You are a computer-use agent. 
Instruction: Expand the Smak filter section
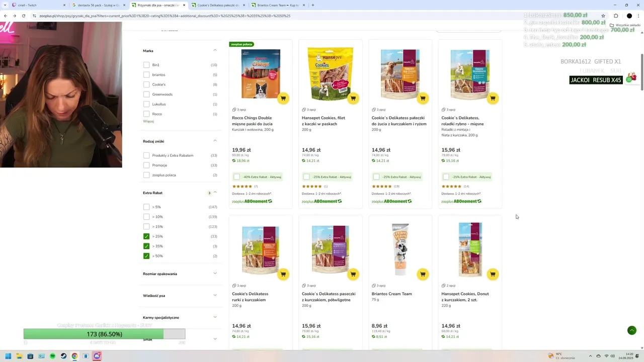click(x=215, y=339)
